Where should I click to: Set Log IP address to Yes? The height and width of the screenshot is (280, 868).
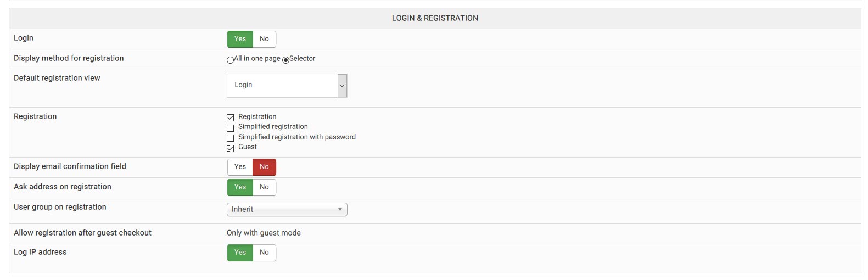(240, 253)
